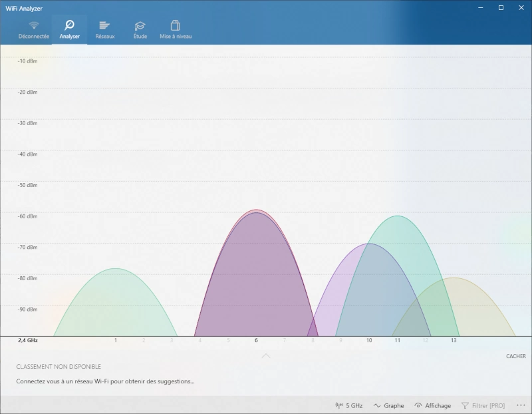
Task: Maximize the WiFi Analyzer window
Action: tap(501, 8)
